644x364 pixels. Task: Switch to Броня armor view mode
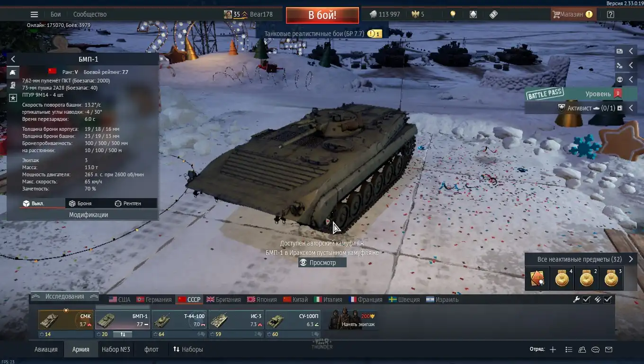(88, 203)
